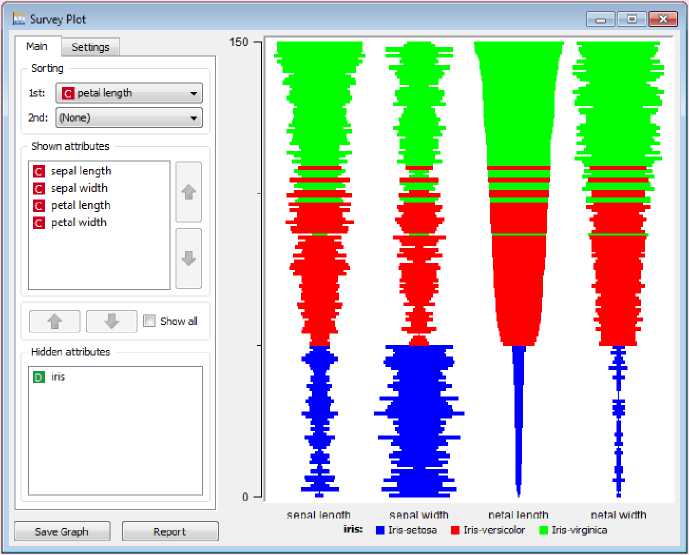Screen dimensions: 689x555
Task: Click the Iris-virginica green legend swatch
Action: tap(543, 530)
